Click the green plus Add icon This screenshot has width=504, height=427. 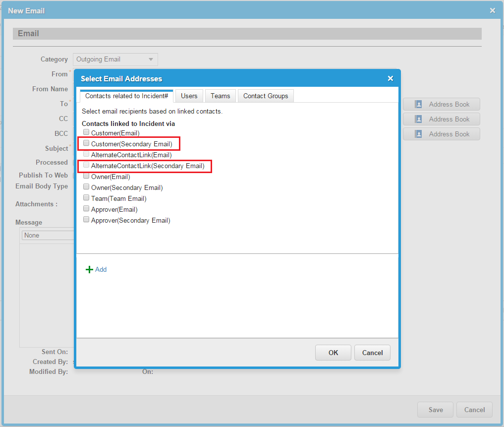(x=90, y=269)
